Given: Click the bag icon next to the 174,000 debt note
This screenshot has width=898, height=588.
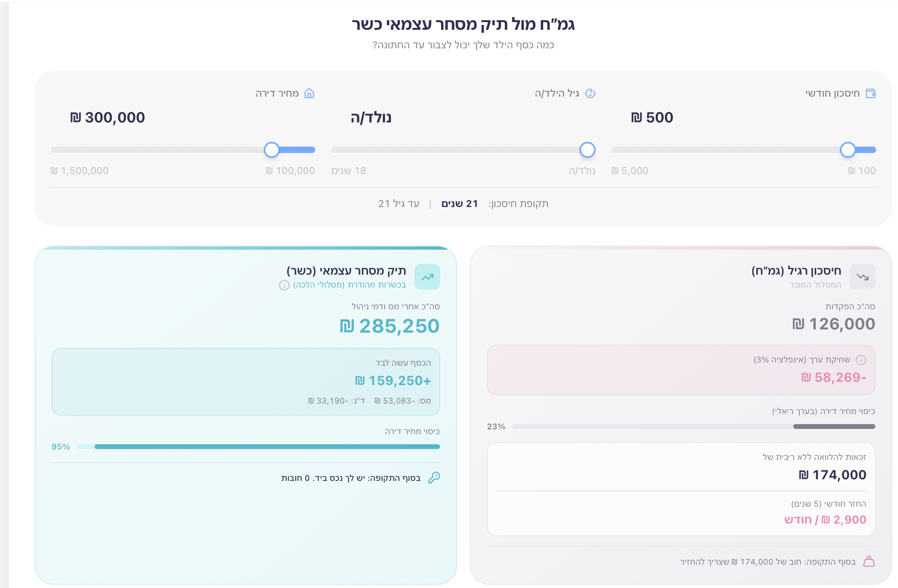Looking at the screenshot, I should 869,560.
